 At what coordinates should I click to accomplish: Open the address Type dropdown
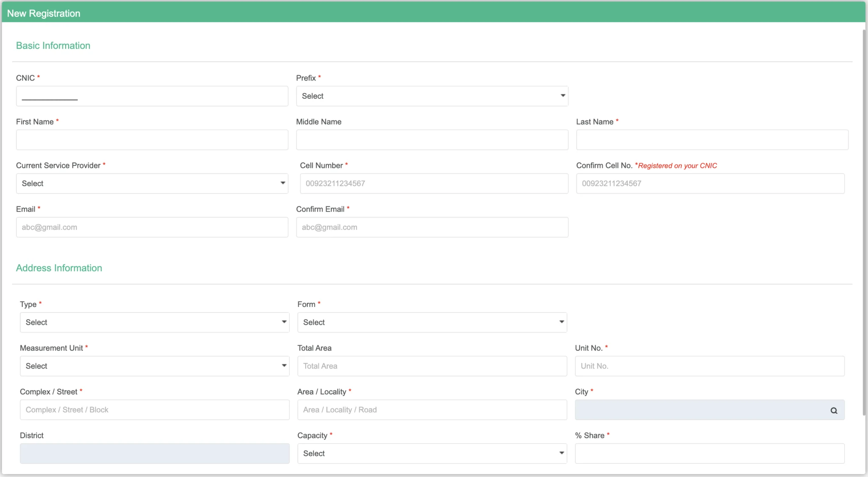click(x=154, y=323)
